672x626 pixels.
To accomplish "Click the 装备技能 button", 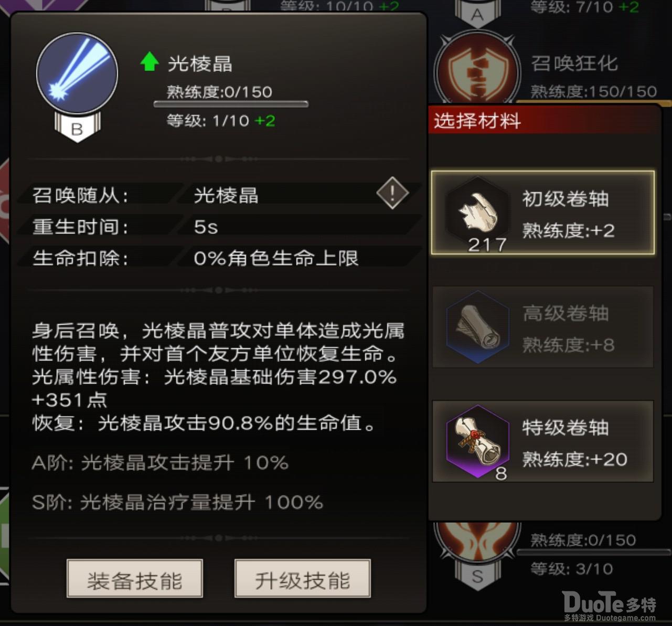I will pyautogui.click(x=135, y=579).
